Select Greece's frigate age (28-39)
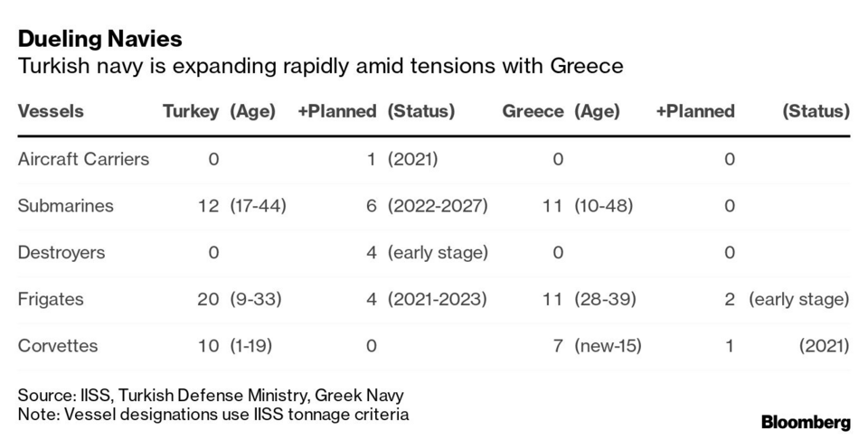 click(603, 299)
